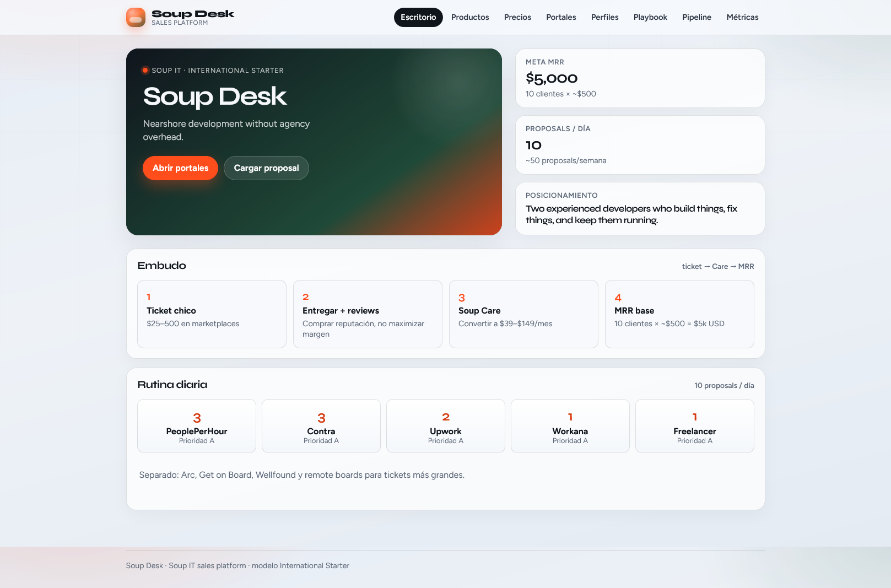Select the Contra routine card
Screen dimensions: 891x588
tap(321, 426)
